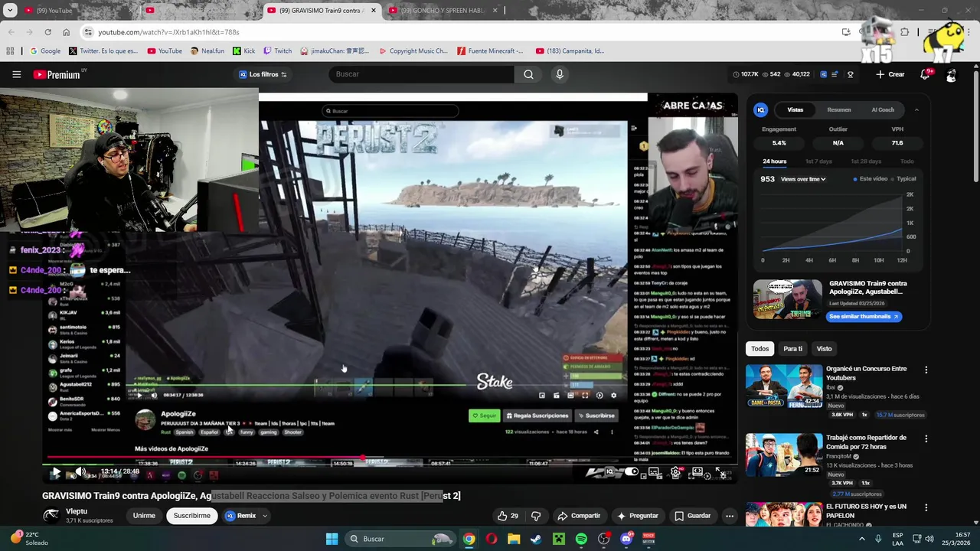Play the YouTube video
The height and width of the screenshot is (551, 980).
[56, 473]
